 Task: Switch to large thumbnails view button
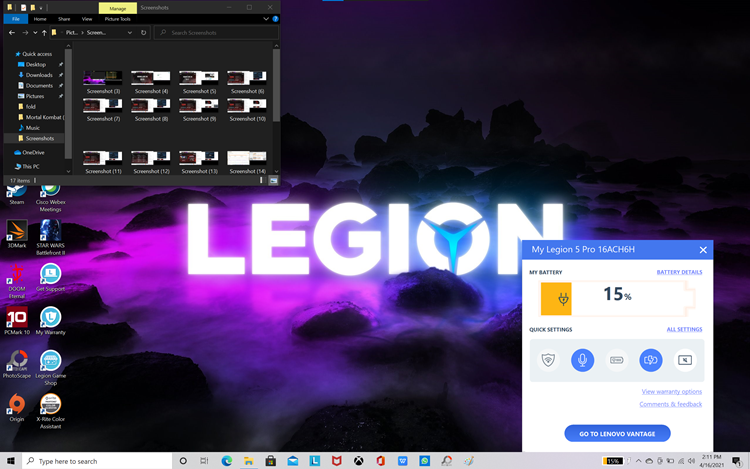[273, 180]
